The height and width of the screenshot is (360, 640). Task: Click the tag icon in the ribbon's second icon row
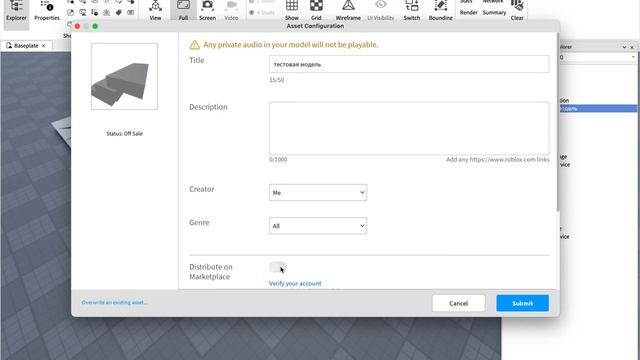119,13
